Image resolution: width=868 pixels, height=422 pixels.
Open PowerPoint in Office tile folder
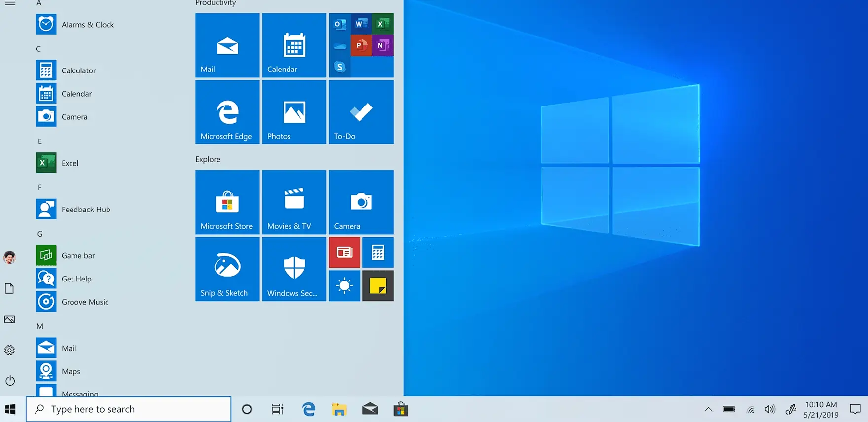(361, 45)
